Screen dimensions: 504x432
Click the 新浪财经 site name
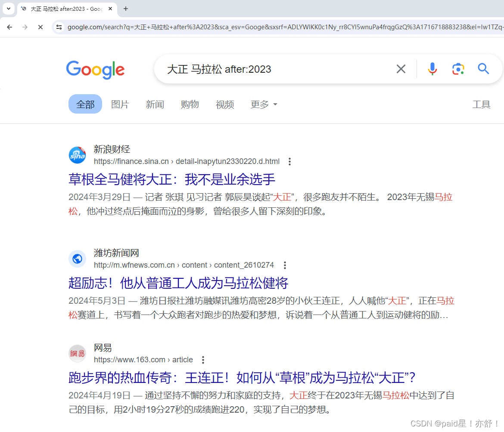112,149
